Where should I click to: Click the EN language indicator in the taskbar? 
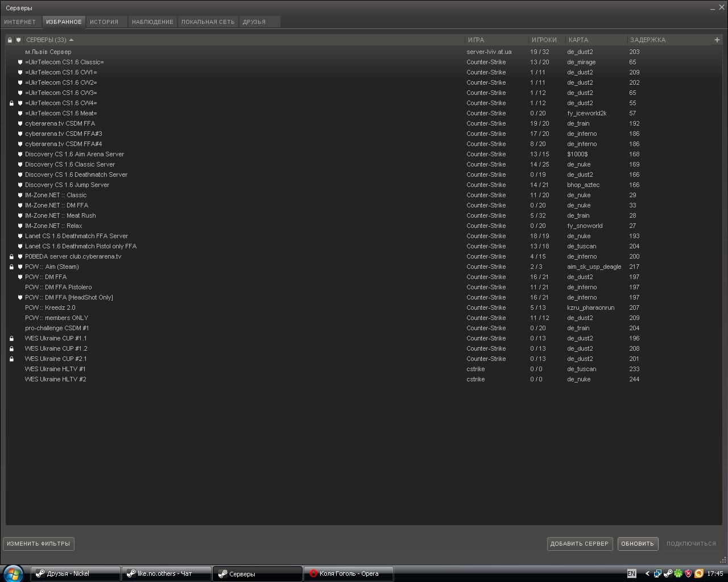click(x=631, y=573)
